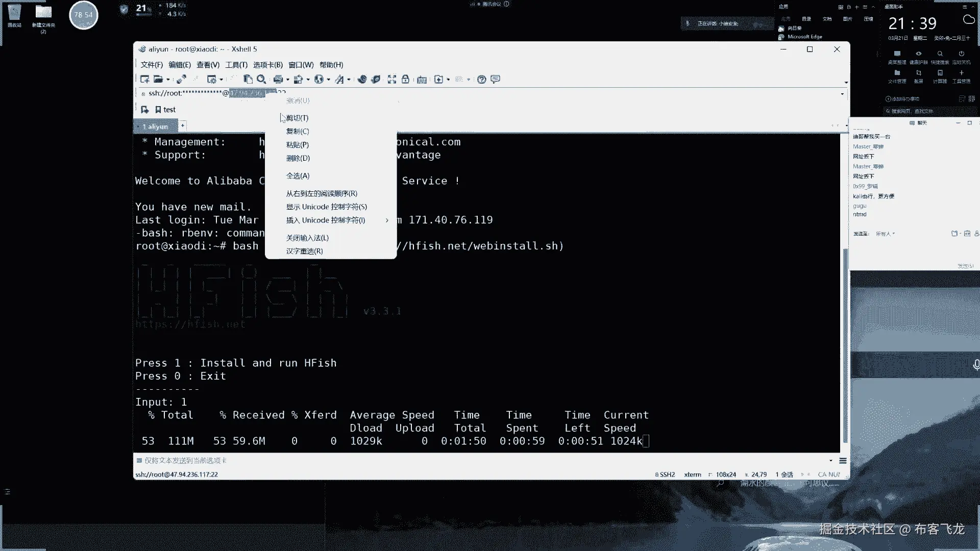Click the keyboard mapping toolbar icon

[x=422, y=79]
